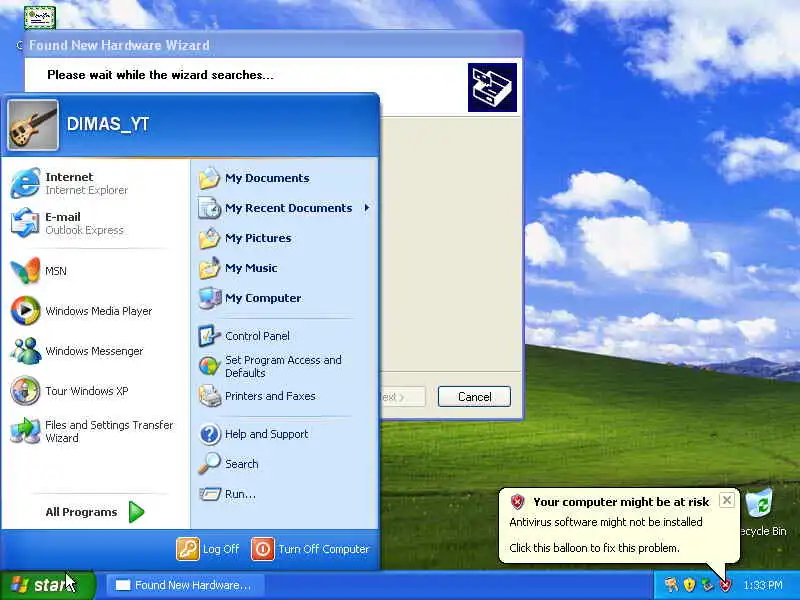Select Tour Windows XP menu entry
The height and width of the screenshot is (600, 800).
(95, 391)
